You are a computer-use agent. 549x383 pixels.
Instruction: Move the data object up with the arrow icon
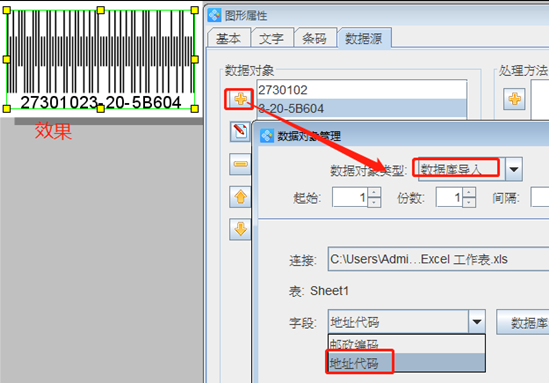(x=240, y=197)
